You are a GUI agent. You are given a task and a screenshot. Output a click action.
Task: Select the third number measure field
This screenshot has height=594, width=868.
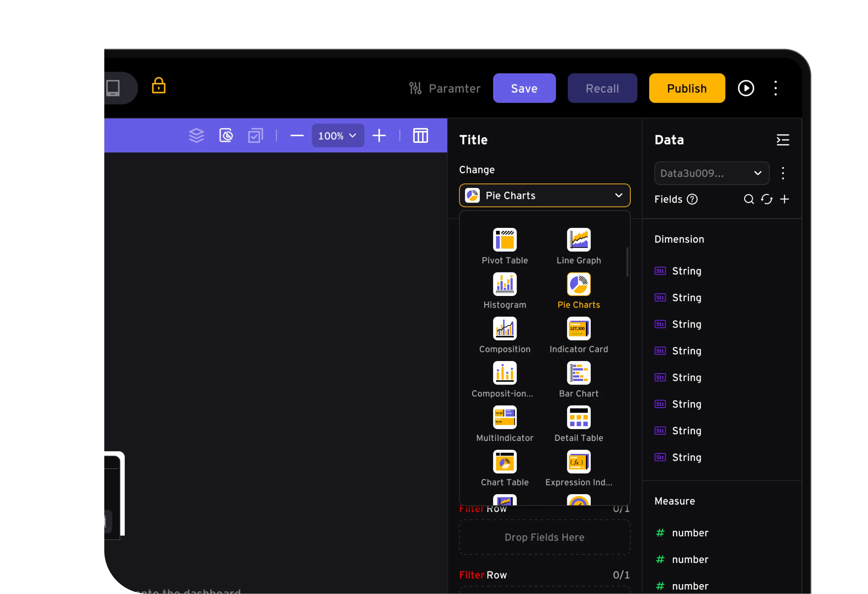coord(682,586)
